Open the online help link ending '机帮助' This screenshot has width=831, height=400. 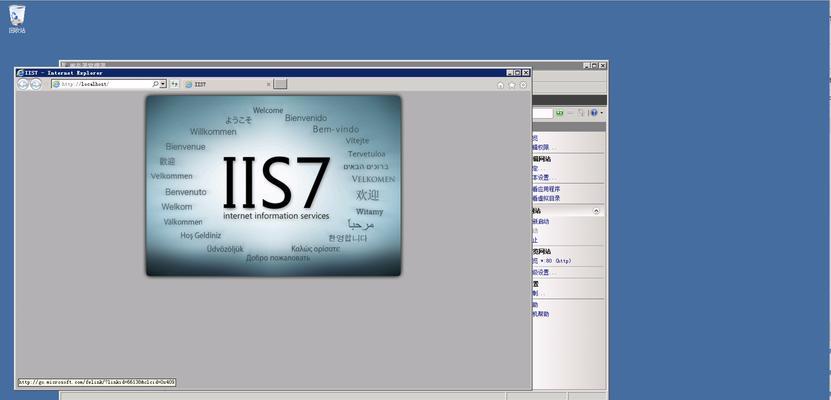[x=541, y=314]
